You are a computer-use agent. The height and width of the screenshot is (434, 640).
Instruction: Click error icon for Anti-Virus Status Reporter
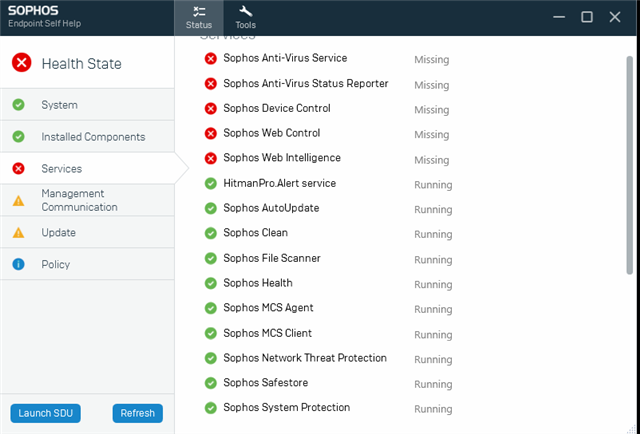[x=211, y=84]
